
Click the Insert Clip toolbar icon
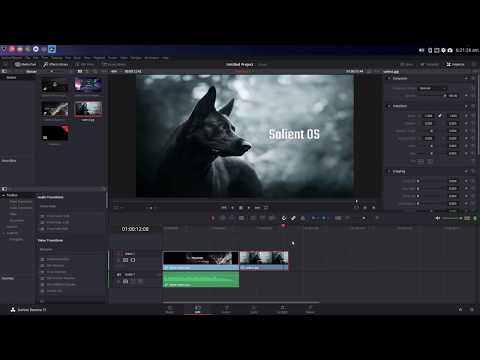[253, 218]
